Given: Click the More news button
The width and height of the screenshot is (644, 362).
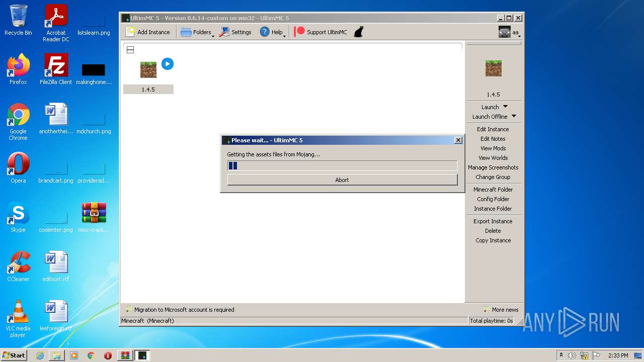Looking at the screenshot, I should 501,310.
